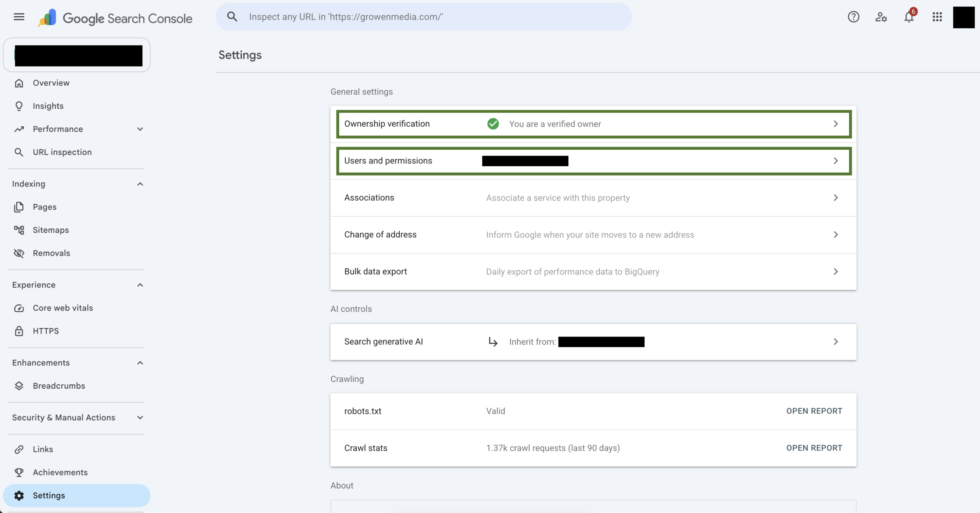
Task: Click Search generative AI label
Action: tap(384, 341)
